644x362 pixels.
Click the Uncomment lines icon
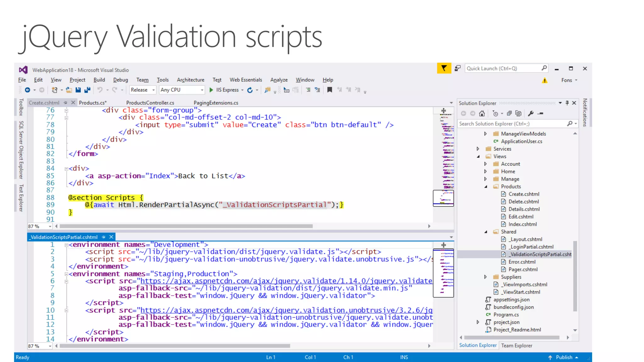(317, 90)
